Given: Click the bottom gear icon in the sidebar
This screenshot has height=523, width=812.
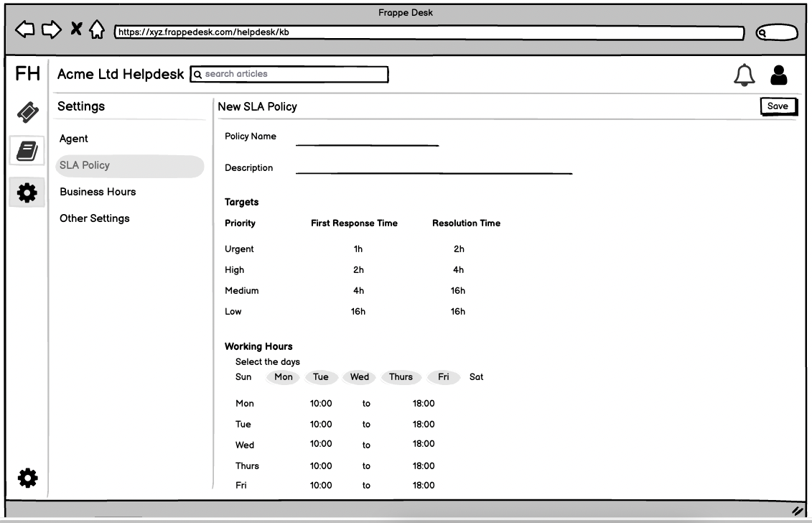Looking at the screenshot, I should coord(27,476).
